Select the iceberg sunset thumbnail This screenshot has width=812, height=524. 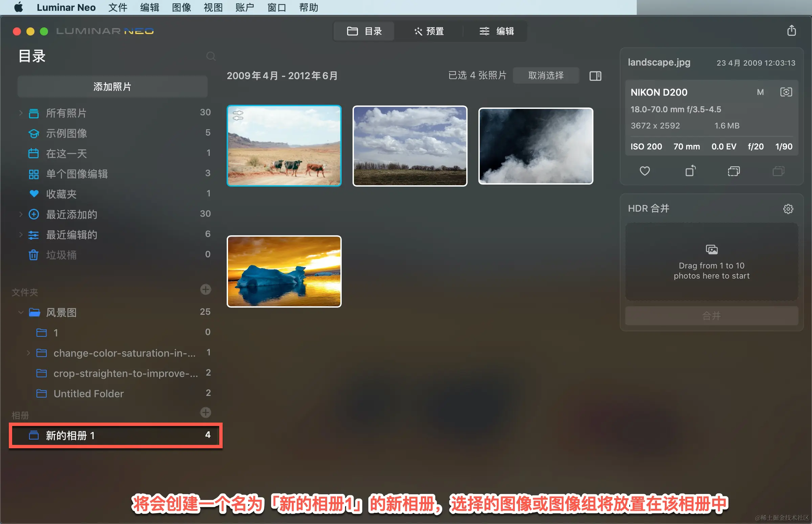point(284,271)
